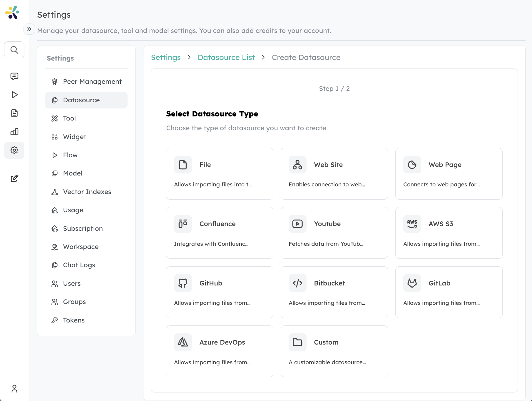Expand the sidebar with the double-chevron button

tap(29, 29)
